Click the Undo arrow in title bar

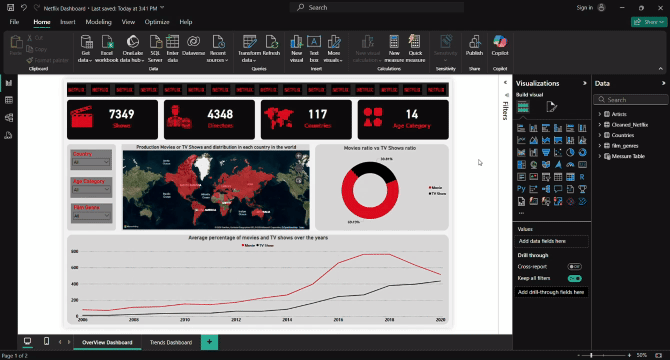(24, 8)
